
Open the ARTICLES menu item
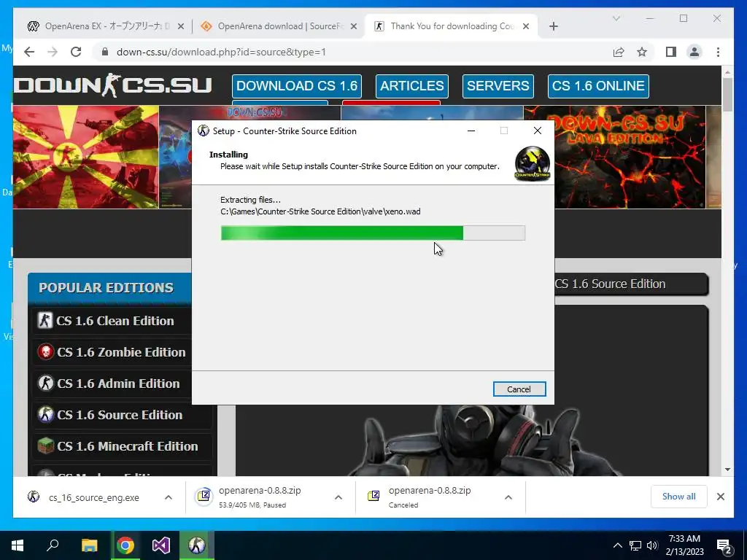412,86
